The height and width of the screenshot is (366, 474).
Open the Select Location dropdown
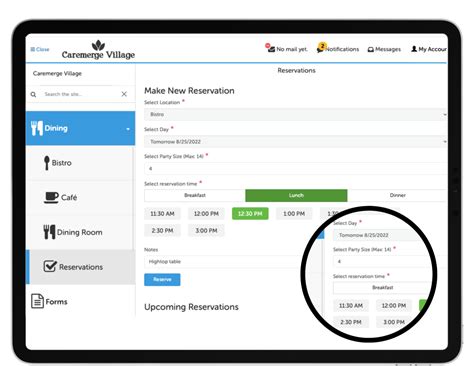pyautogui.click(x=295, y=114)
